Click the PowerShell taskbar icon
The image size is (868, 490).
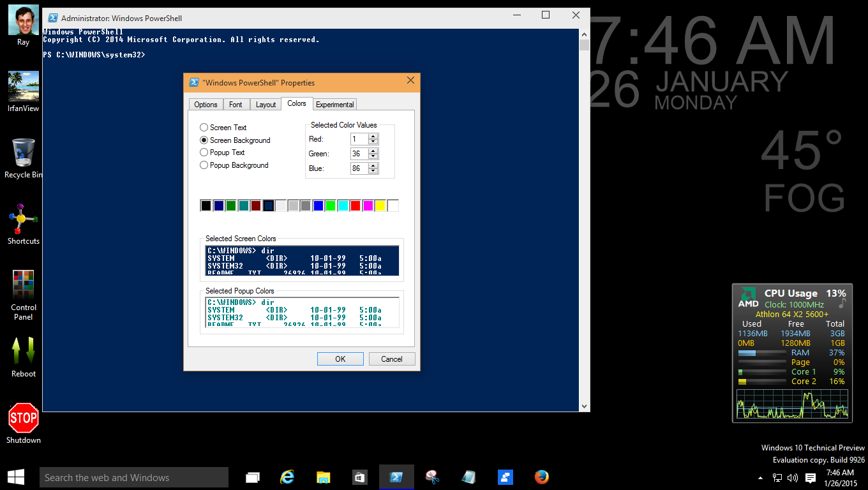(x=396, y=477)
